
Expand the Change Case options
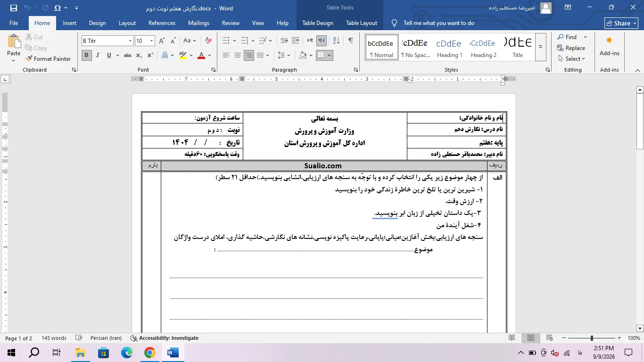(190, 41)
